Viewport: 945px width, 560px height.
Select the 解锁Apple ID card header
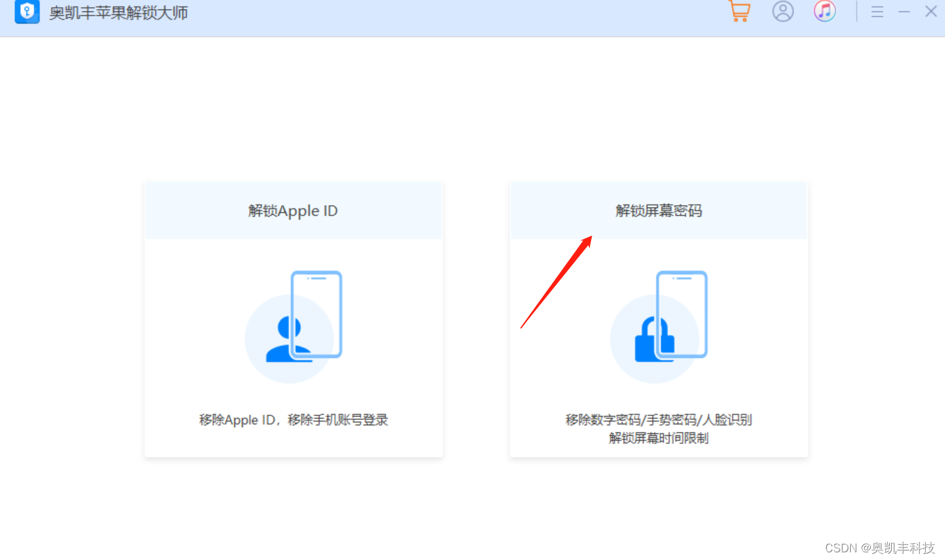click(x=294, y=211)
